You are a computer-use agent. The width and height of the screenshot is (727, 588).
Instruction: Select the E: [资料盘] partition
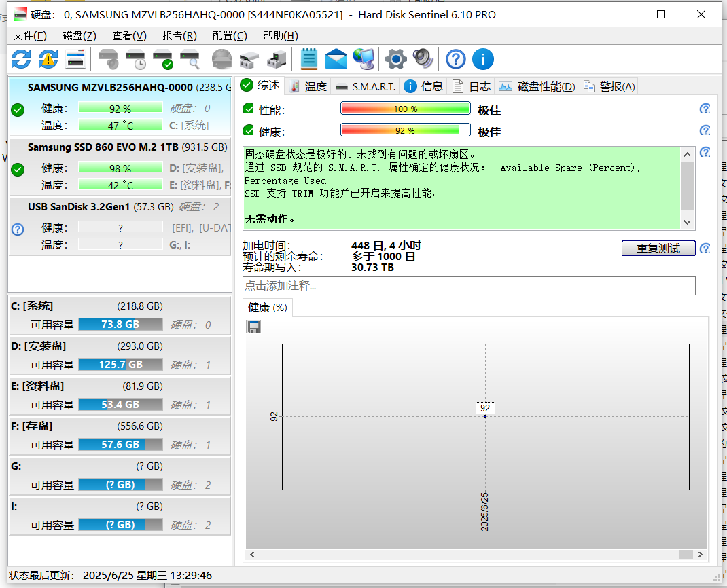coord(120,396)
